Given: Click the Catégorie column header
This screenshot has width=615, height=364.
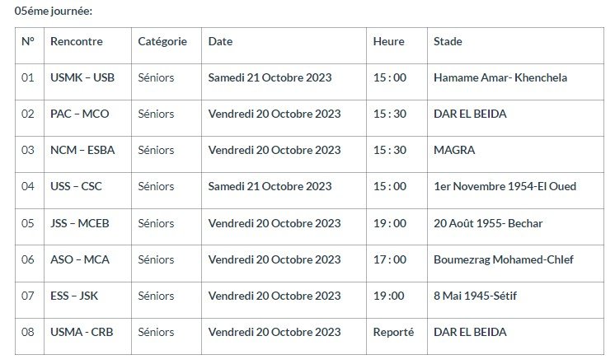Looking at the screenshot, I should coord(162,41).
